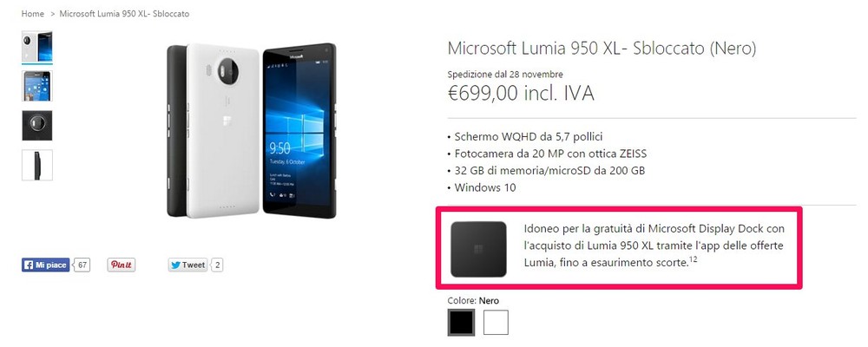Go to Home in the breadcrumb
Viewport: 868px width, 347px height.
click(33, 14)
